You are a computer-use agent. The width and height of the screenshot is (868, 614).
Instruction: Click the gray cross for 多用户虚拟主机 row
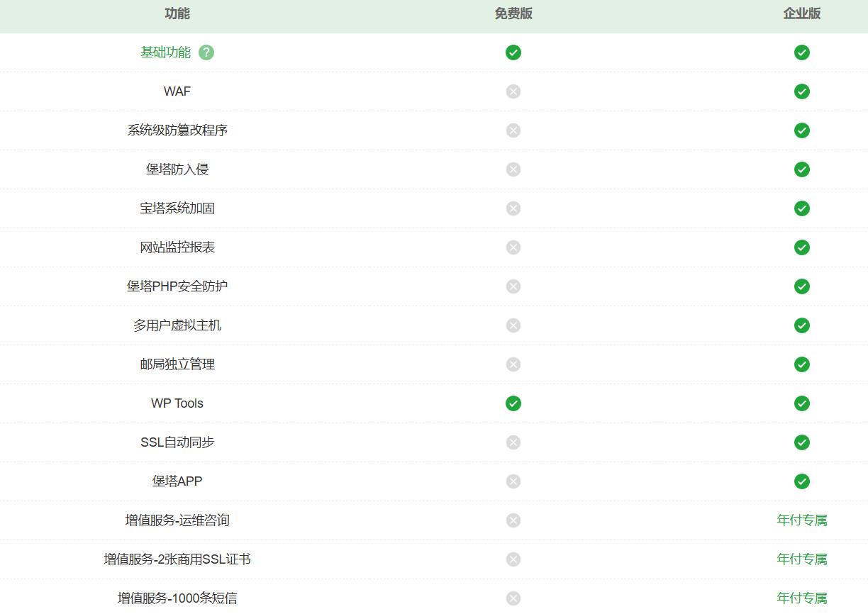[513, 325]
